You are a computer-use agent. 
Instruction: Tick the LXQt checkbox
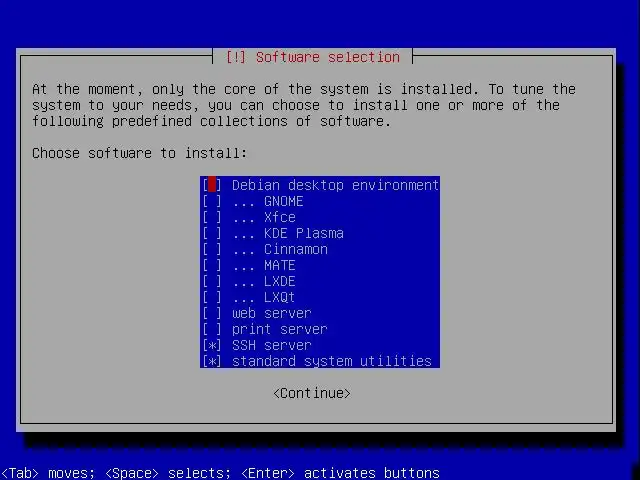click(x=212, y=297)
